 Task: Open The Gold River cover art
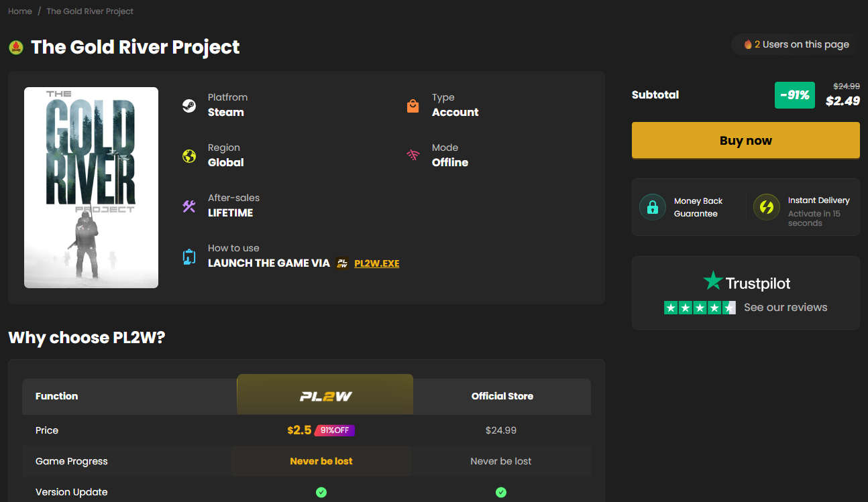click(x=91, y=188)
